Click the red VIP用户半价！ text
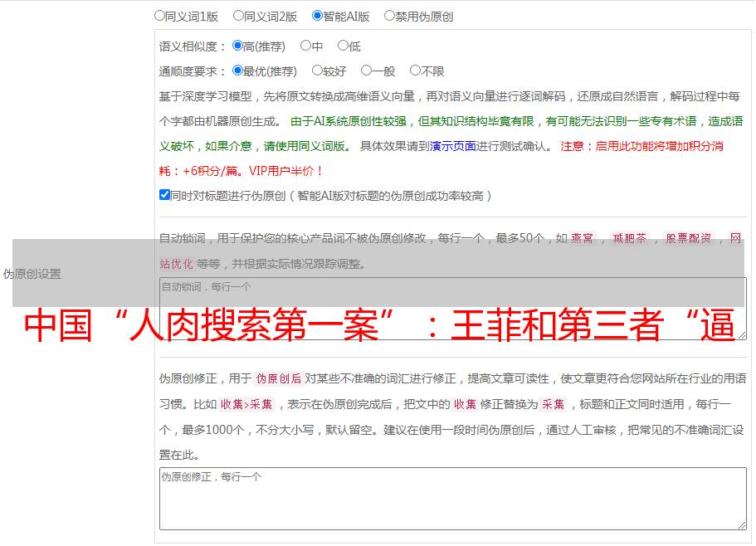Viewport: 756px width, 546px height. (x=286, y=171)
